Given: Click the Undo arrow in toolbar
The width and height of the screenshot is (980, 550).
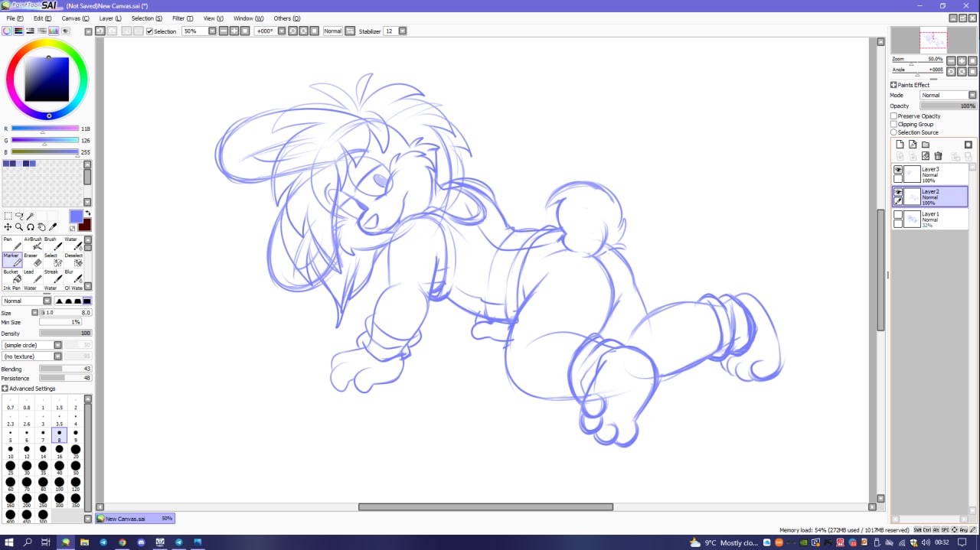Looking at the screenshot, I should 100,31.
